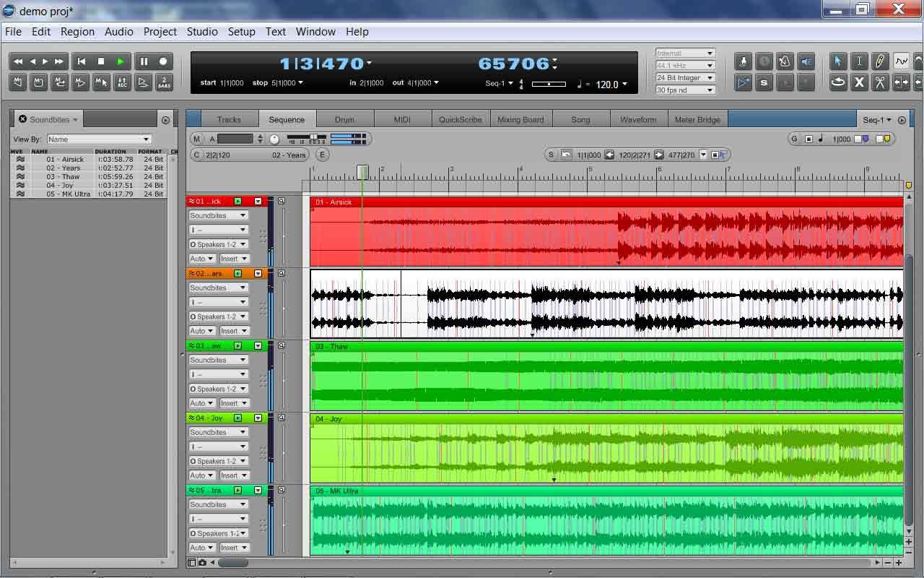924x578 pixels.
Task: Select the Scissors tool
Action: [880, 82]
